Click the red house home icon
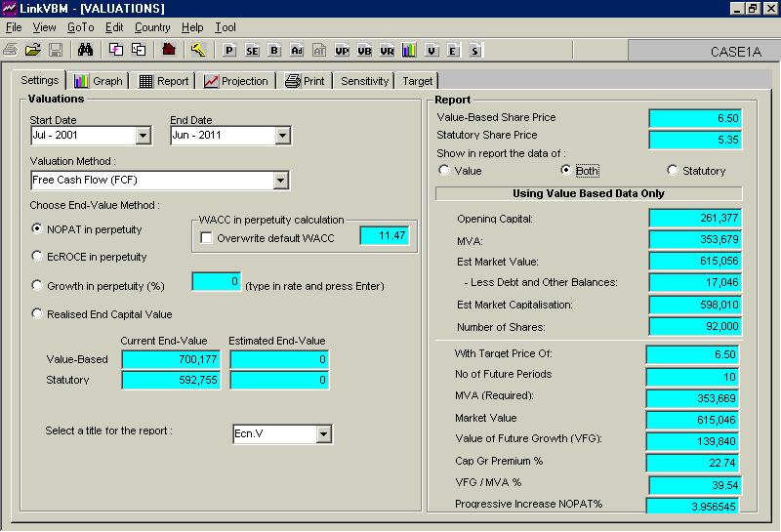 coord(169,50)
